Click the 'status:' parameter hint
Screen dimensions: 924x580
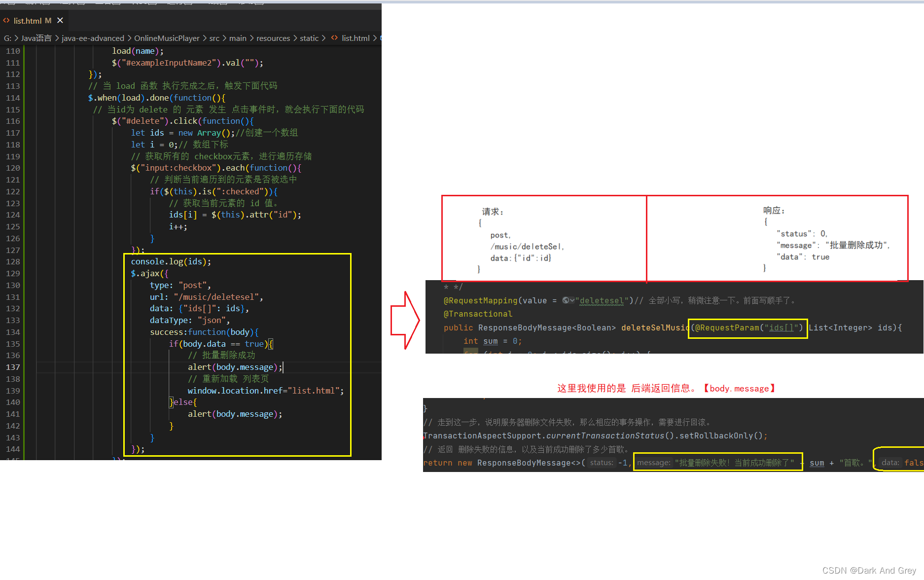602,463
